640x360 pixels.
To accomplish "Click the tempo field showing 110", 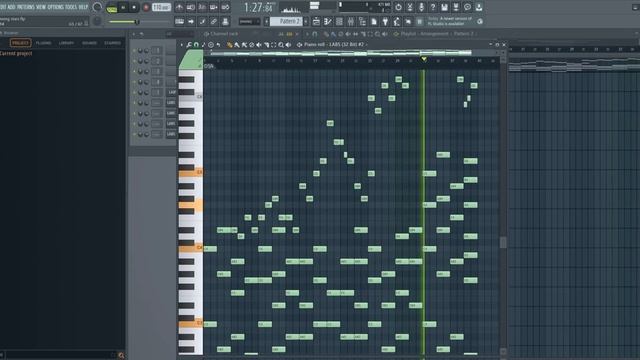I will [161, 7].
